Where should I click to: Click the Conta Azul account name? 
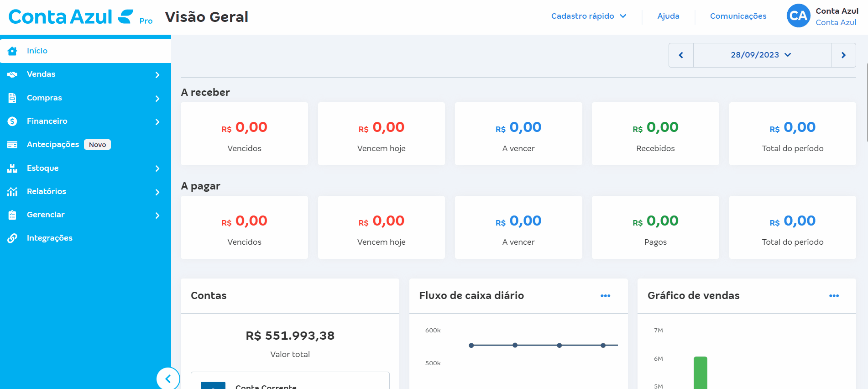837,11
